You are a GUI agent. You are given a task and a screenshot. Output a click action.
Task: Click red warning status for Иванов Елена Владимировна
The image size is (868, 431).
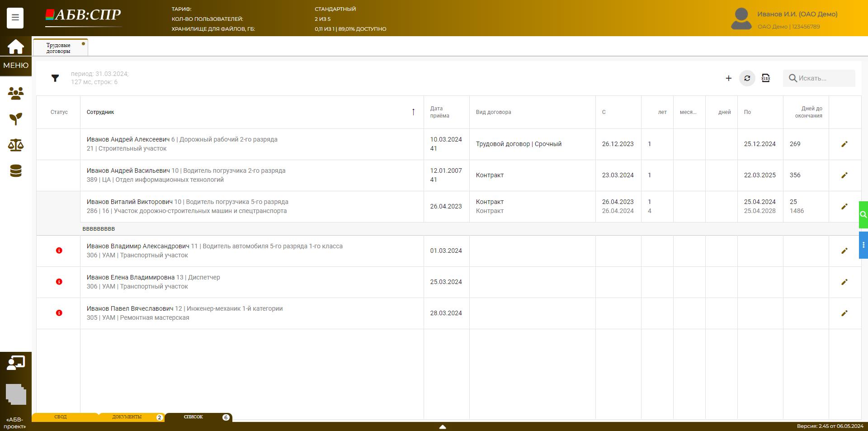(x=59, y=282)
